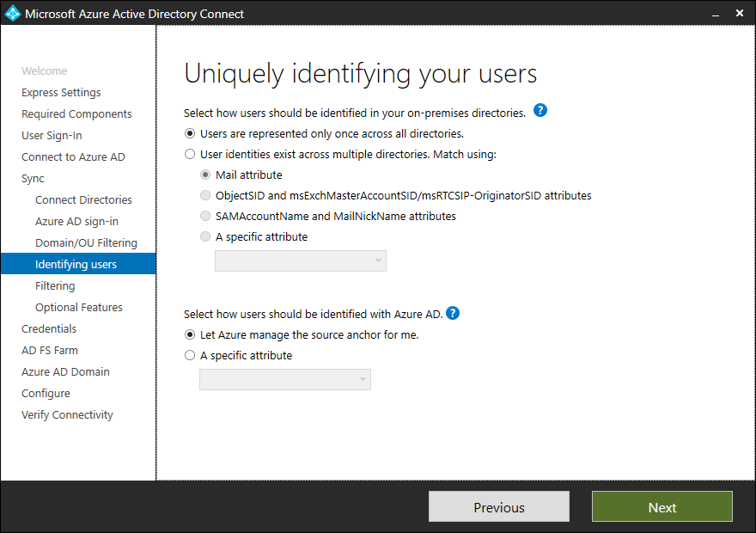Minimize the Azure AD Connect window
756x533 pixels.
pos(715,14)
